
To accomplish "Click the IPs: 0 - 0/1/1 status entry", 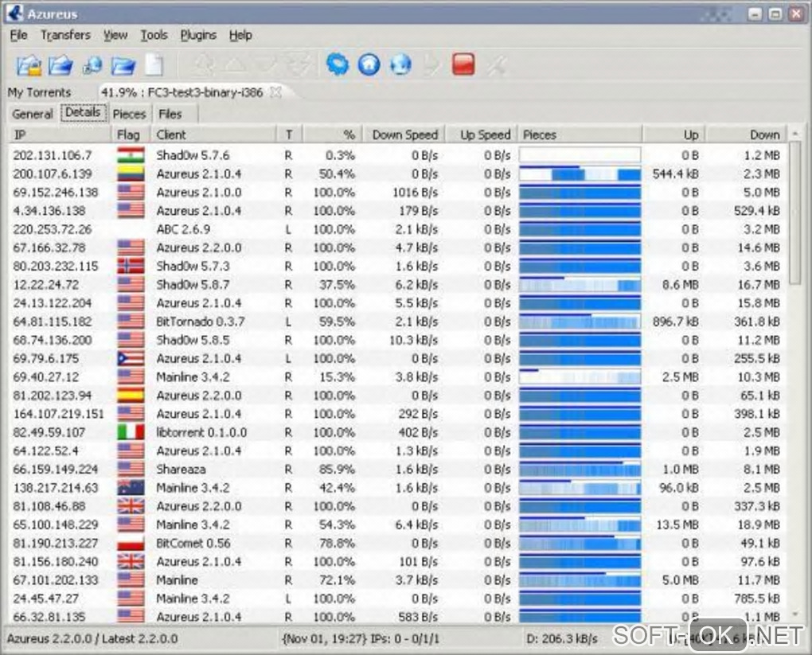I will click(405, 639).
